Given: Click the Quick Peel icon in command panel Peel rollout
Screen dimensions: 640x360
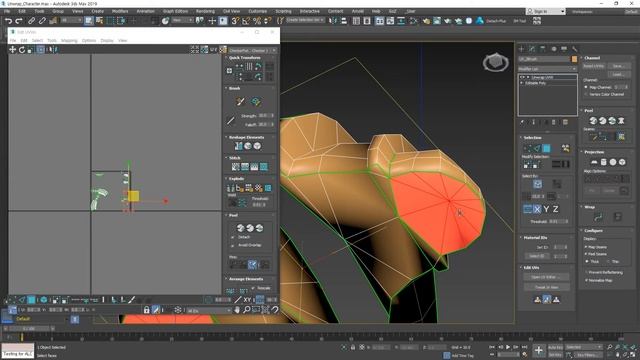Looking at the screenshot, I should [x=593, y=120].
